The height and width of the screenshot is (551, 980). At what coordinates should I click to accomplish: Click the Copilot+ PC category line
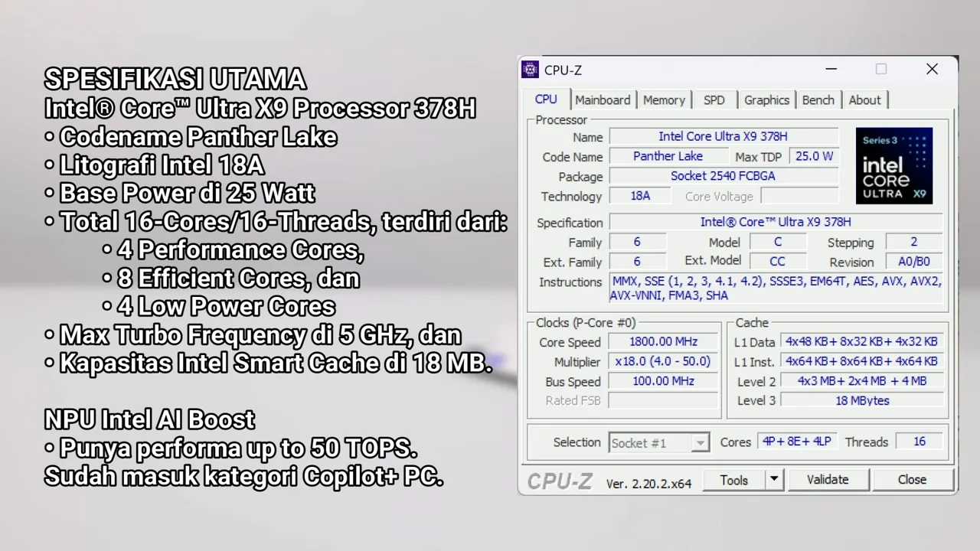(243, 477)
